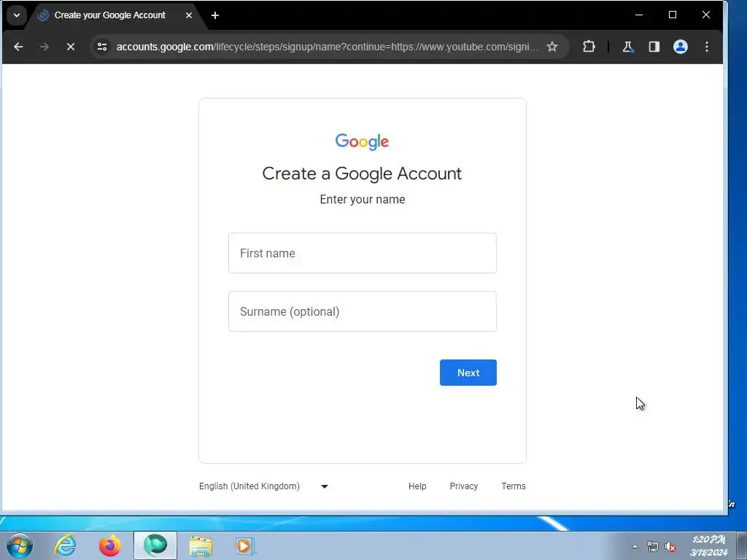This screenshot has height=560, width=747.
Task: Go back to the previous page
Action: (18, 47)
